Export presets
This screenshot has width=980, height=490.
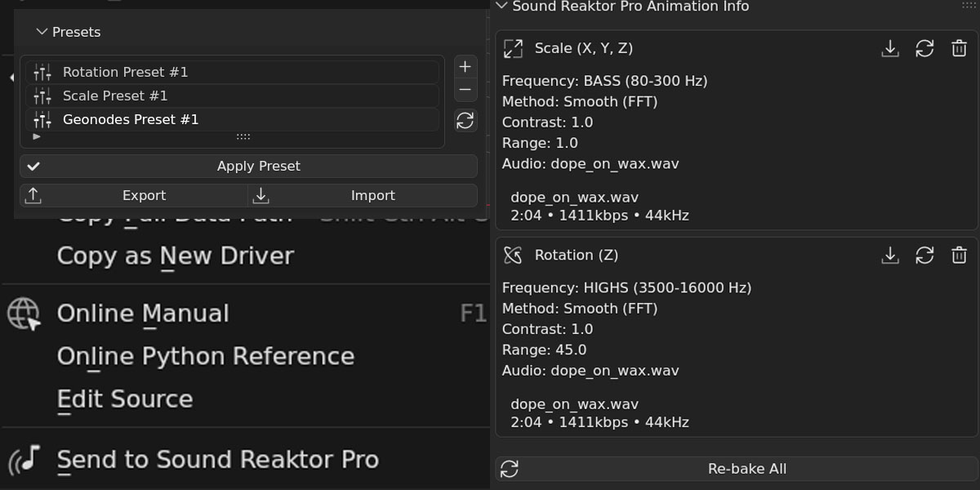point(134,195)
